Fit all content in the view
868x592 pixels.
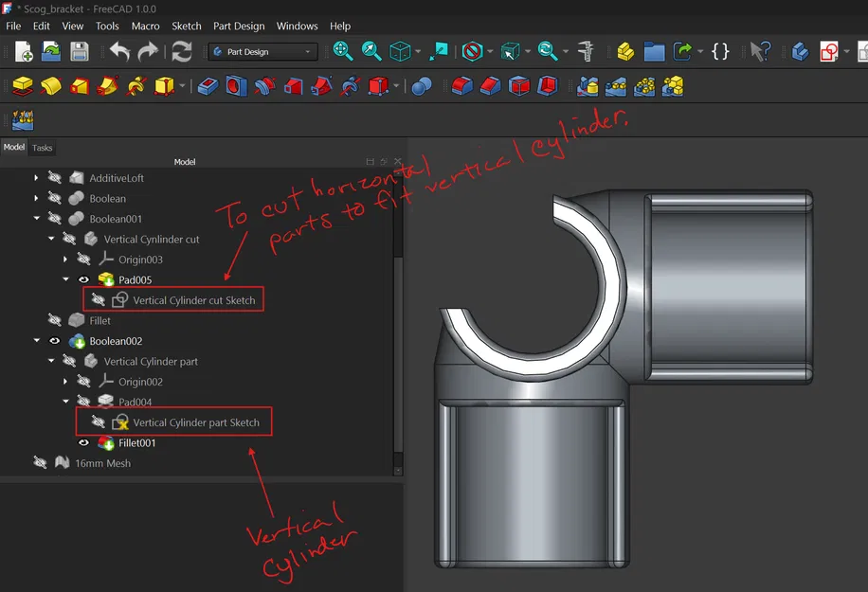point(343,51)
